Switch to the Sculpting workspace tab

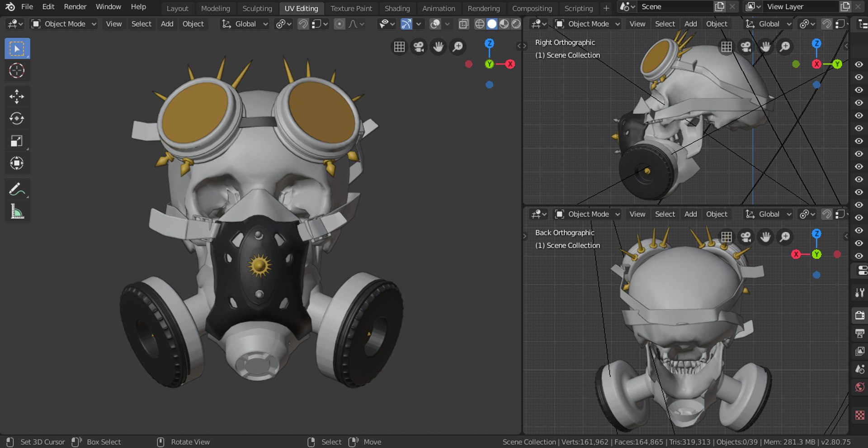257,8
